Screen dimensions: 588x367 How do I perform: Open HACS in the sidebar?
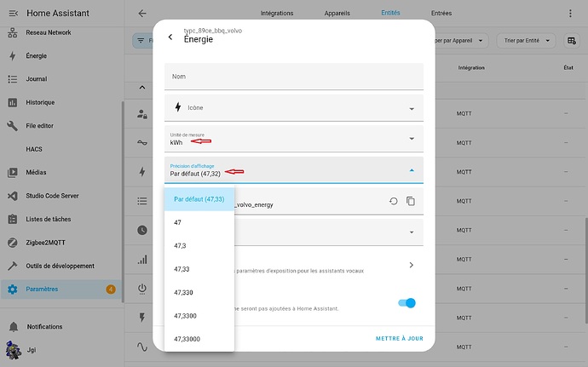click(x=34, y=149)
